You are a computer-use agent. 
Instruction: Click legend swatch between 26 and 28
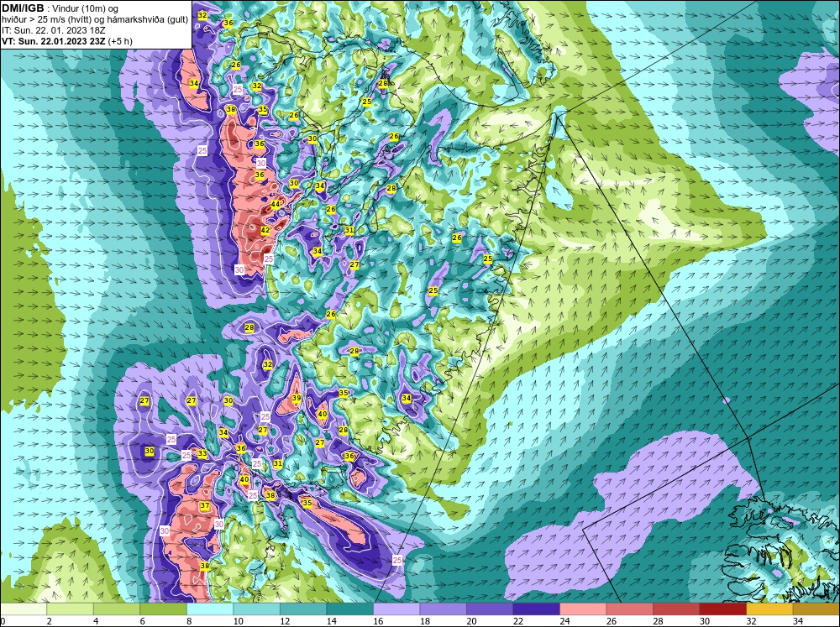629,609
